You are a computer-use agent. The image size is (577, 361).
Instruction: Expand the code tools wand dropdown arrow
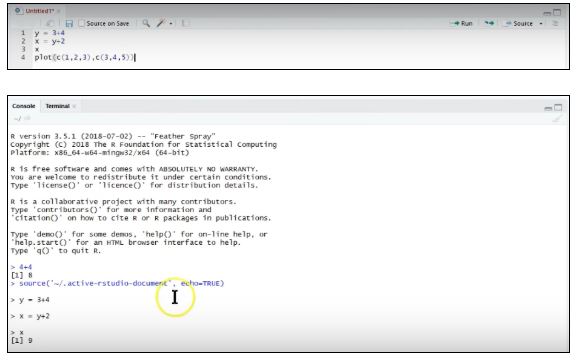pos(171,24)
